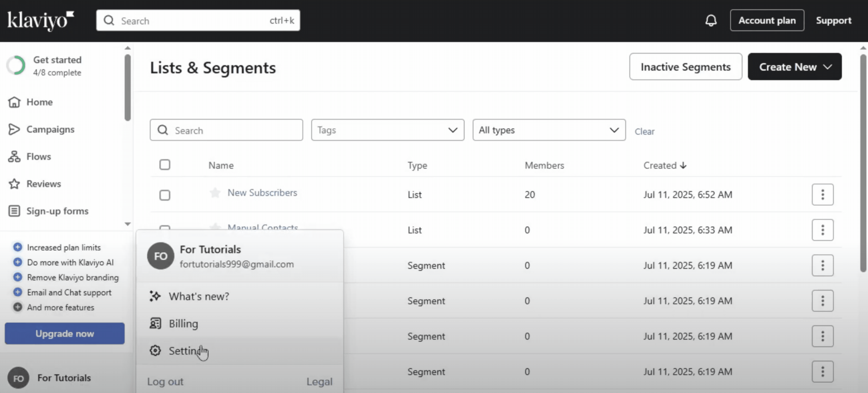Open Sign-up forms from the sidebar
Viewport: 868px width, 393px height.
point(57,211)
